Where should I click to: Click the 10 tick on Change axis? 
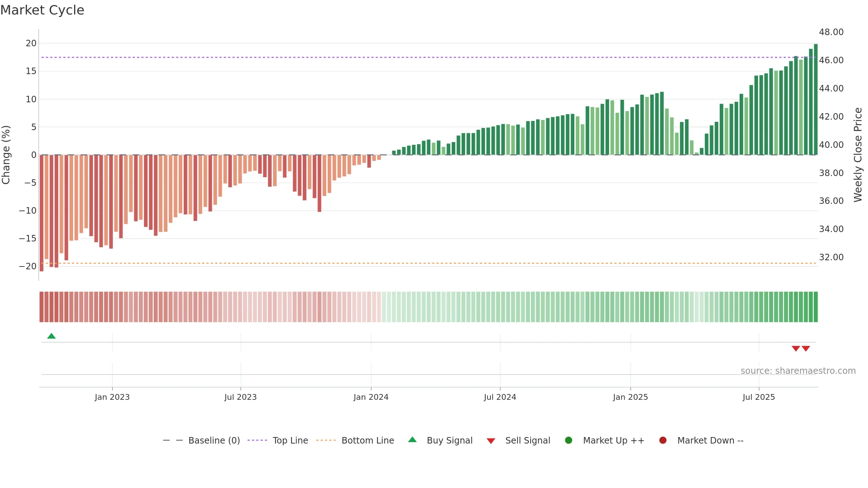tap(31, 99)
